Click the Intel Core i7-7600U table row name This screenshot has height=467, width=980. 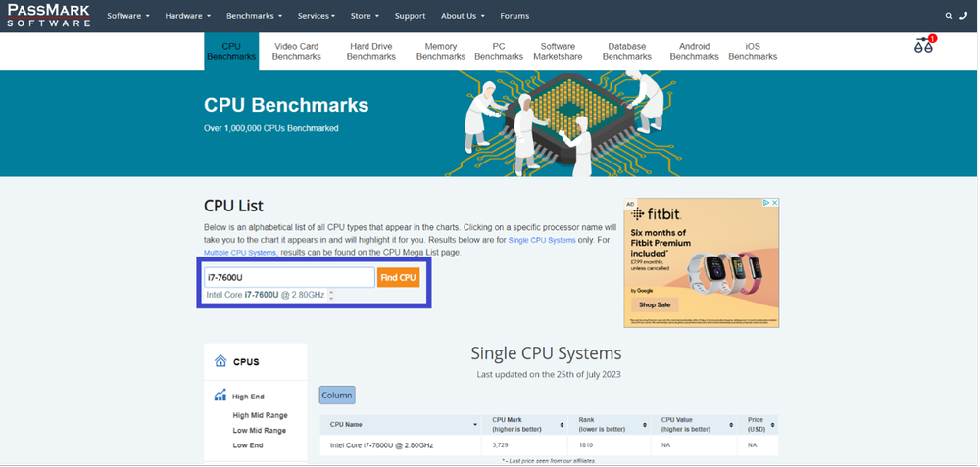pyautogui.click(x=381, y=445)
